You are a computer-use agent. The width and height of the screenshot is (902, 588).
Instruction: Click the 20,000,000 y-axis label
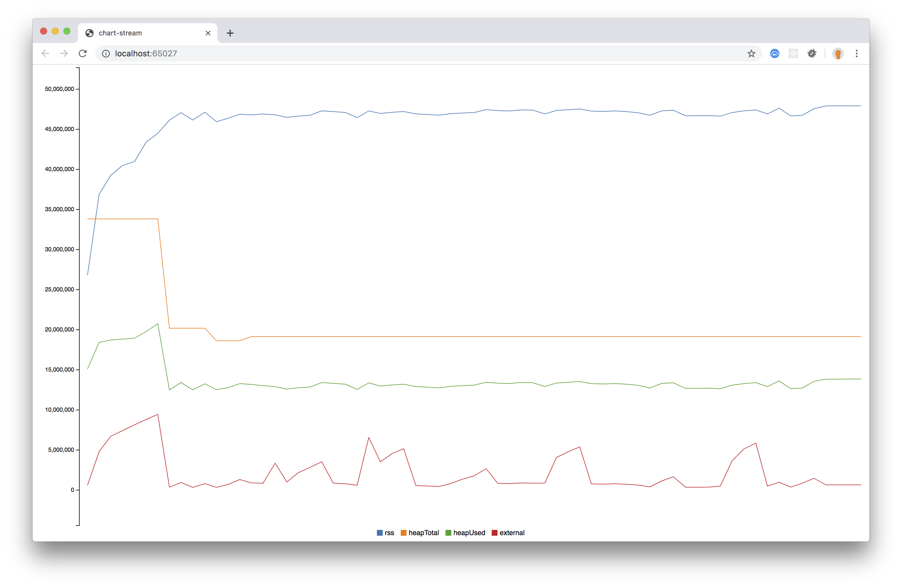coord(60,330)
